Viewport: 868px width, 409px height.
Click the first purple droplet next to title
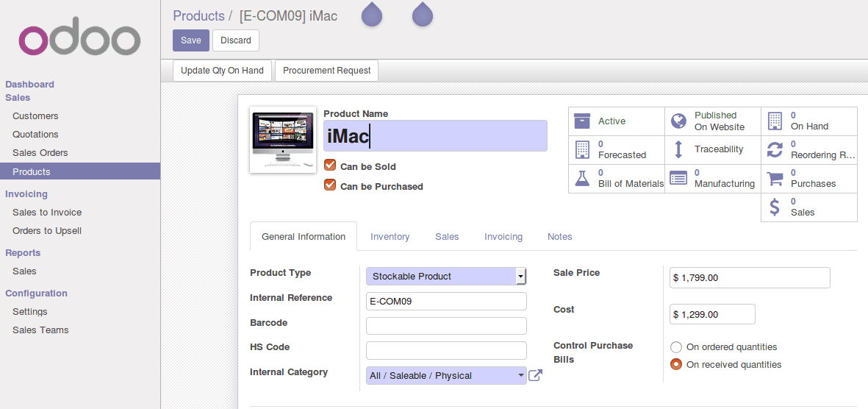372,14
